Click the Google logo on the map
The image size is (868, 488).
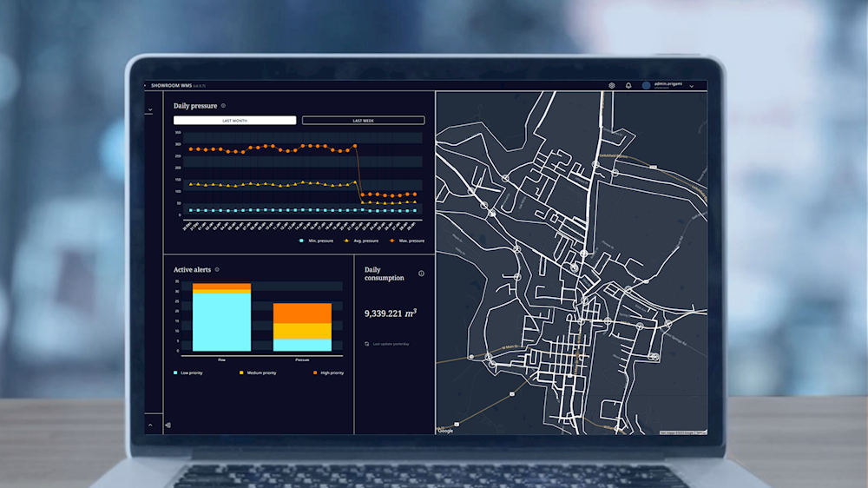click(445, 431)
